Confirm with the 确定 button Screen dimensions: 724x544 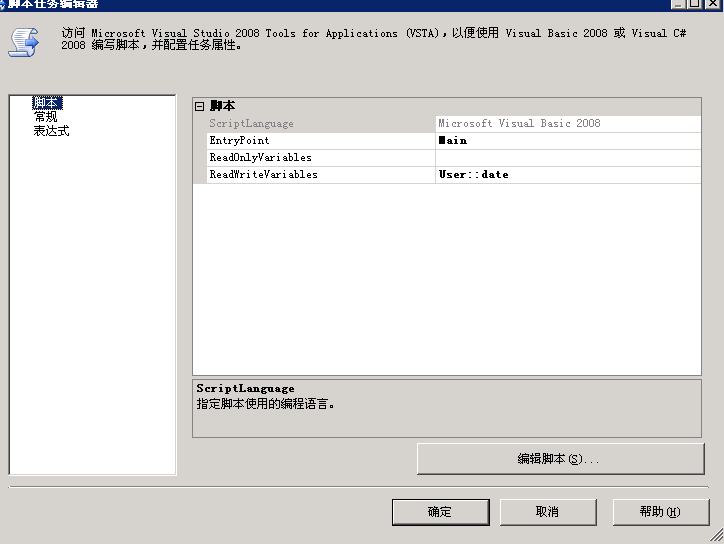[x=440, y=512]
